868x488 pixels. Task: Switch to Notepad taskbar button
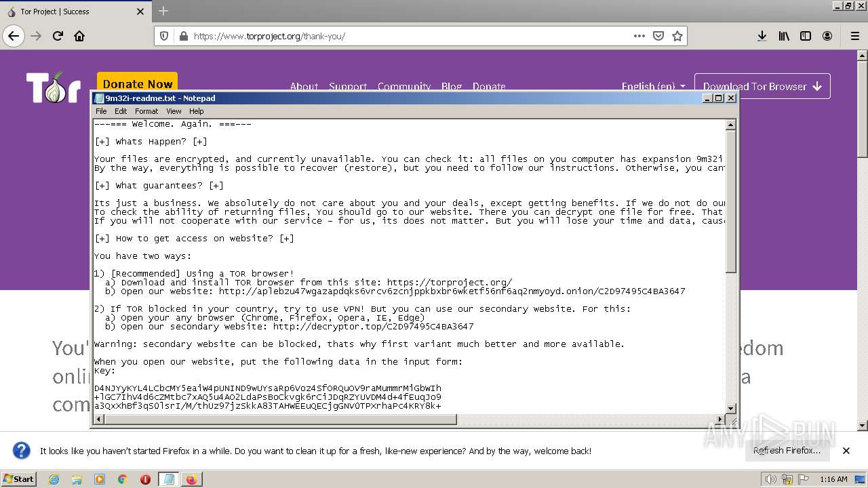(169, 479)
